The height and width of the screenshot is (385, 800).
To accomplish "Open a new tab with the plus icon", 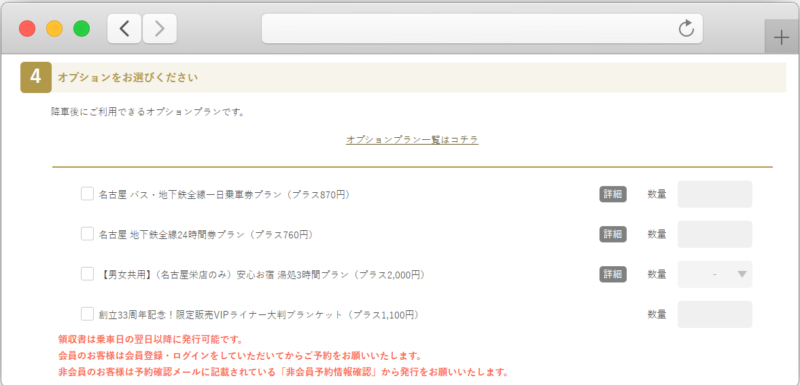I will tap(781, 38).
